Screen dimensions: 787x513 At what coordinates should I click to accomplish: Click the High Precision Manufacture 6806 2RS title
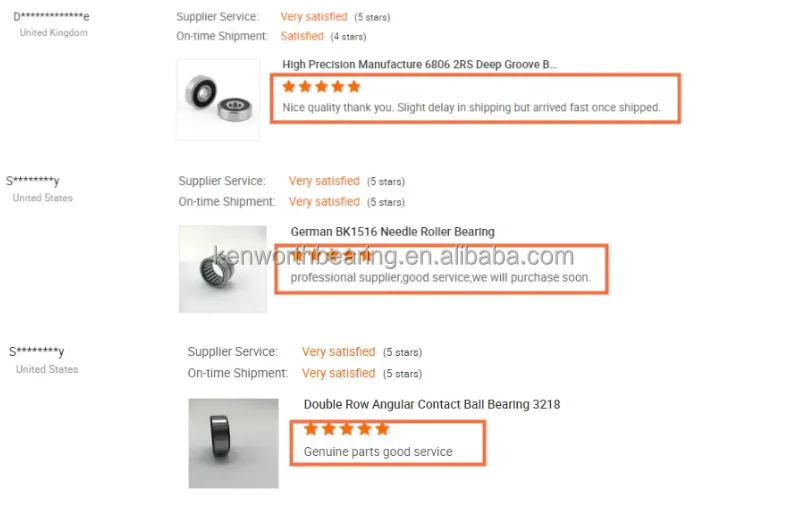tap(420, 64)
